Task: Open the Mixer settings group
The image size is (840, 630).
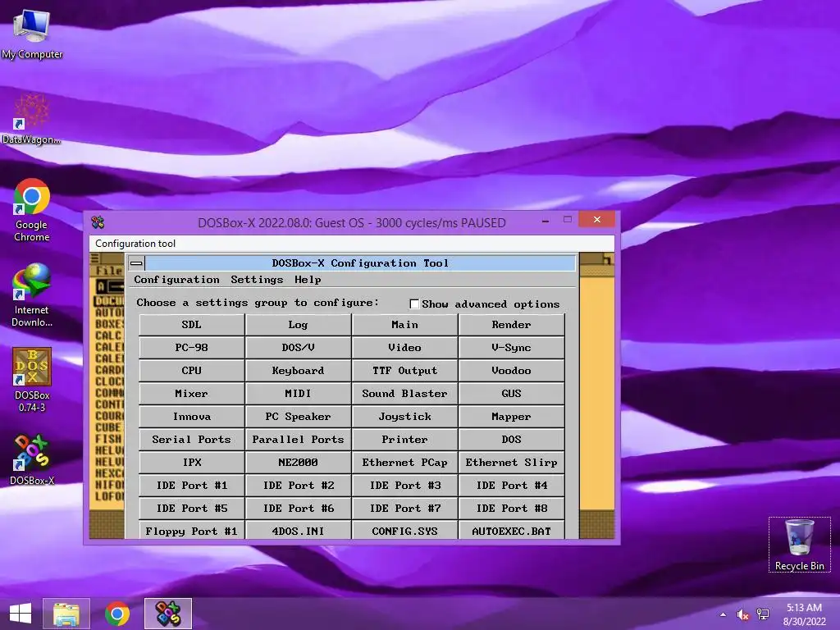Action: coord(191,394)
